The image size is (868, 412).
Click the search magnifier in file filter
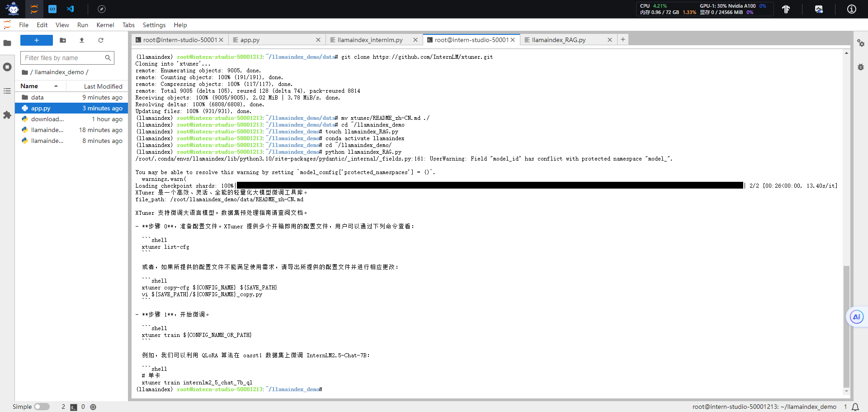(x=108, y=58)
